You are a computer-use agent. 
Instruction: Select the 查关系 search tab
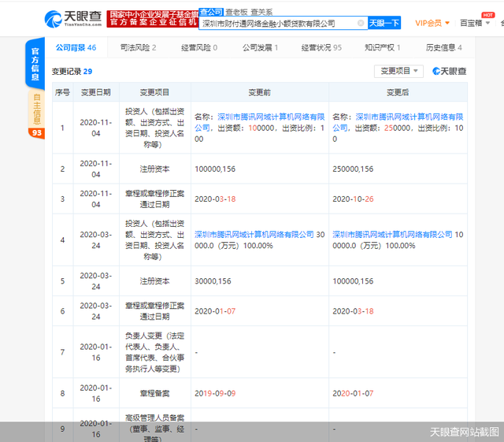tap(261, 13)
